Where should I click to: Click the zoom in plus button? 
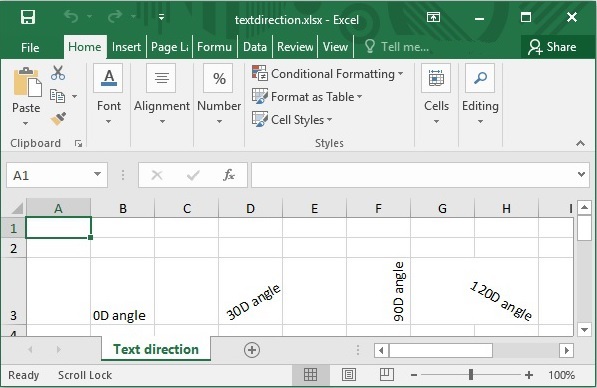[x=529, y=375]
